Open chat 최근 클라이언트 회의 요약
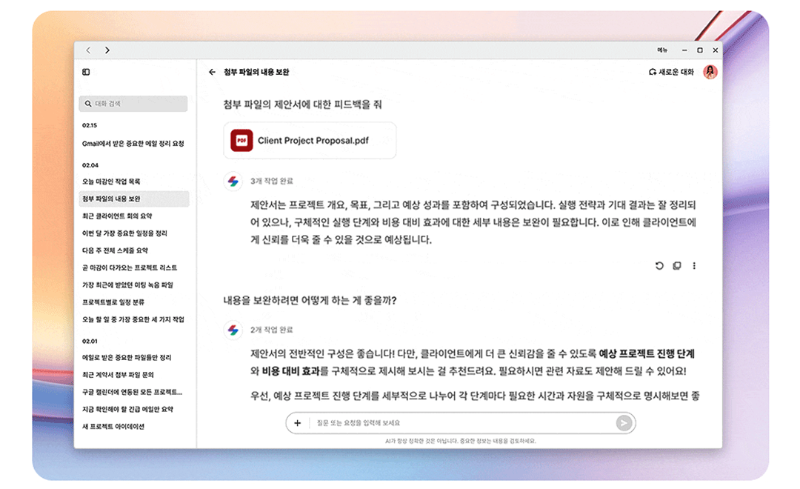This screenshot has height=489, width=800. (117, 216)
